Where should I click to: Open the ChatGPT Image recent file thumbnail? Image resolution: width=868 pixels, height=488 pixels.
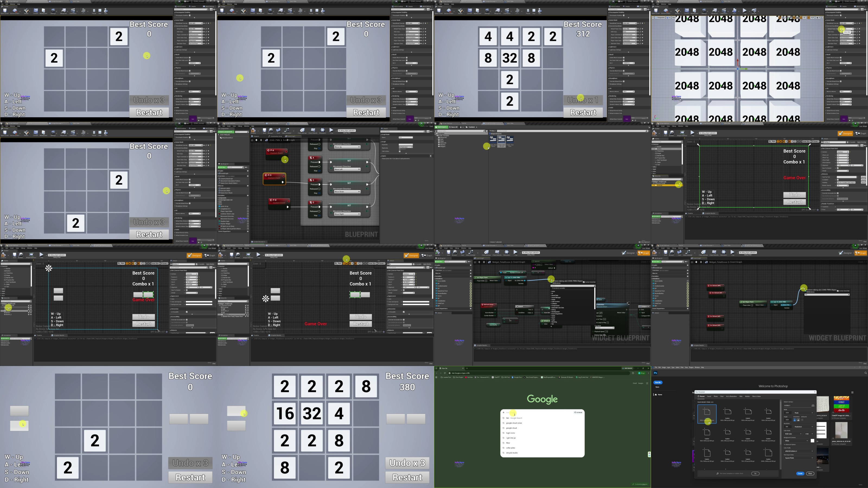[841, 404]
